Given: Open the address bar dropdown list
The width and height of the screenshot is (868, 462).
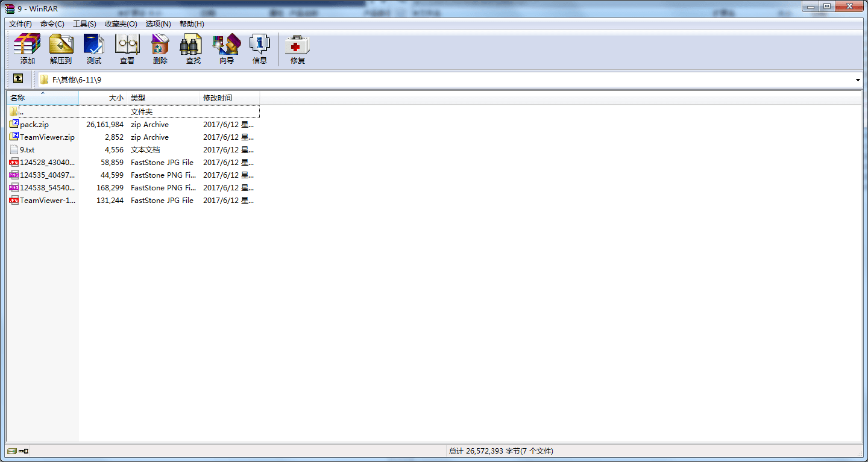Looking at the screenshot, I should tap(858, 79).
